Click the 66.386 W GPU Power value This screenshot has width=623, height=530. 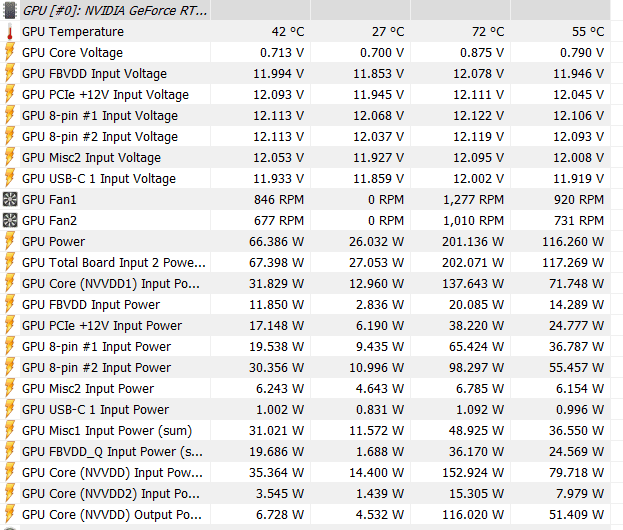277,242
